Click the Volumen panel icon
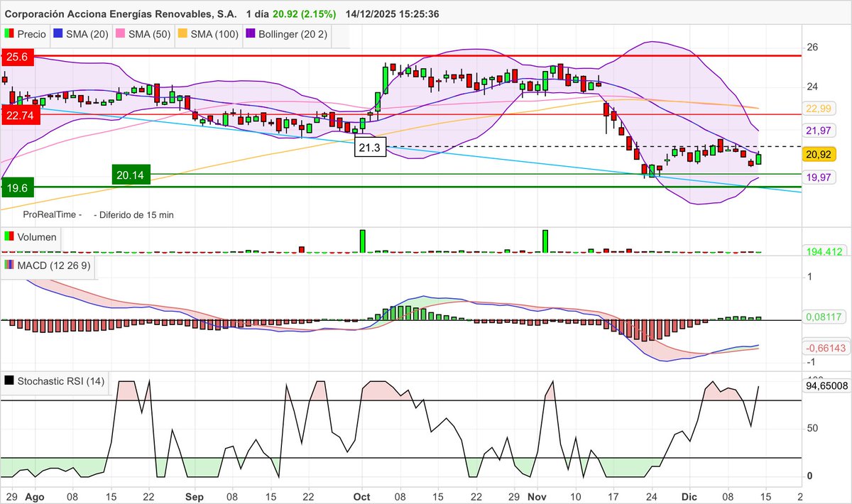Viewport: 852px width, 504px height. point(9,237)
